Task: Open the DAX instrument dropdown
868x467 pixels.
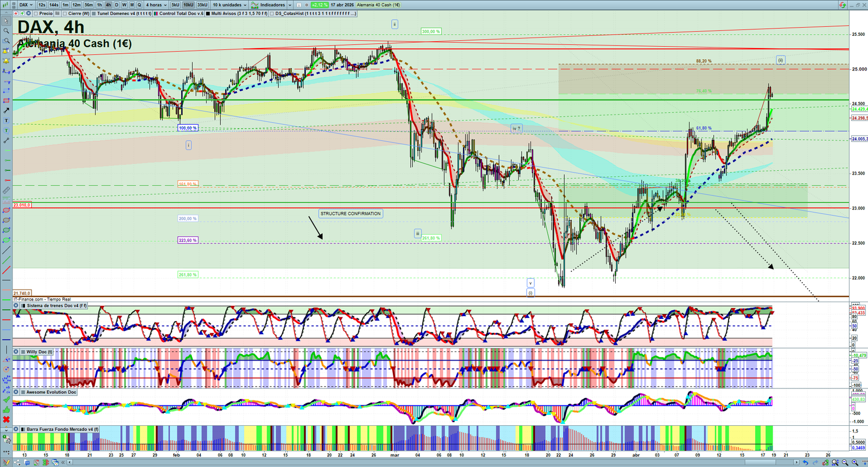Action: coord(26,5)
